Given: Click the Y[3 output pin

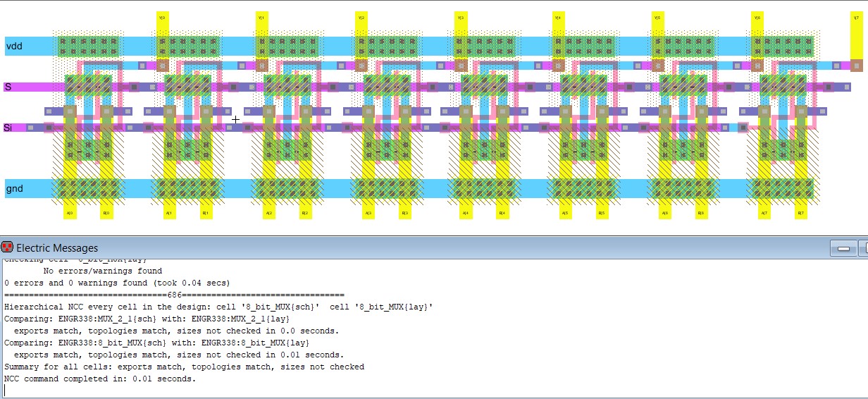Looking at the screenshot, I should pos(461,18).
